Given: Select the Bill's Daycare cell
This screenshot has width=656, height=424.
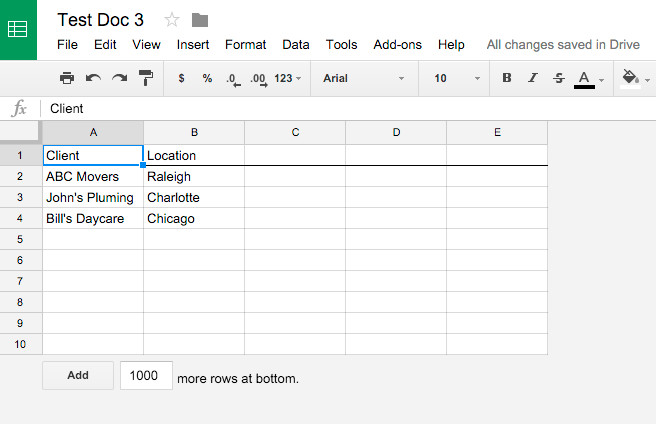Looking at the screenshot, I should coord(93,218).
